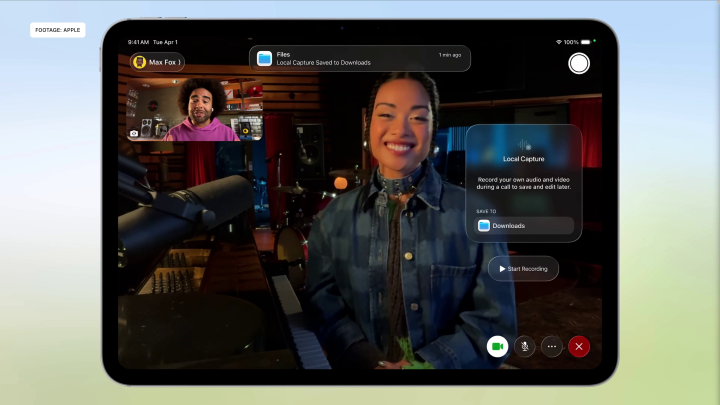This screenshot has width=720, height=405.
Task: Tap the white circular capture button
Action: 579,63
